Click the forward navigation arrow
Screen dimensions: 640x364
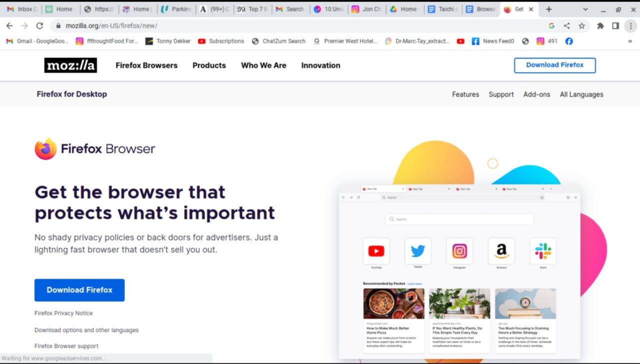(24, 25)
